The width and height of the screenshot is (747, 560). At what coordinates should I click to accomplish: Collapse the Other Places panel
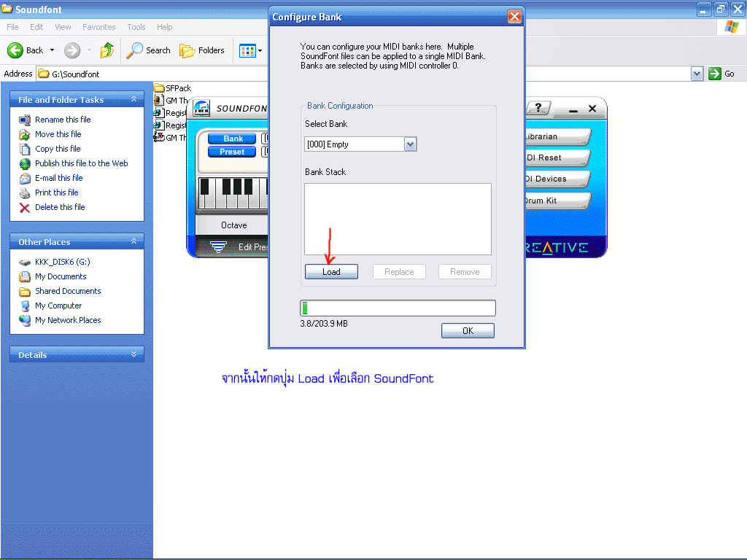(134, 241)
